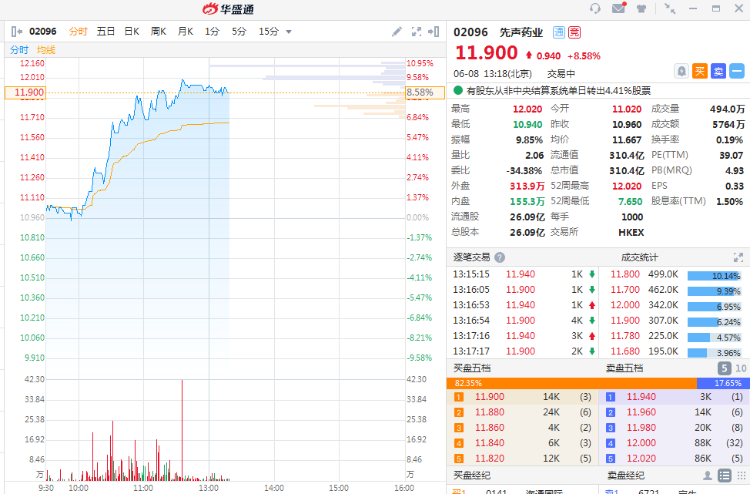
Task: Click the 华盛通 logo
Action: click(228, 9)
